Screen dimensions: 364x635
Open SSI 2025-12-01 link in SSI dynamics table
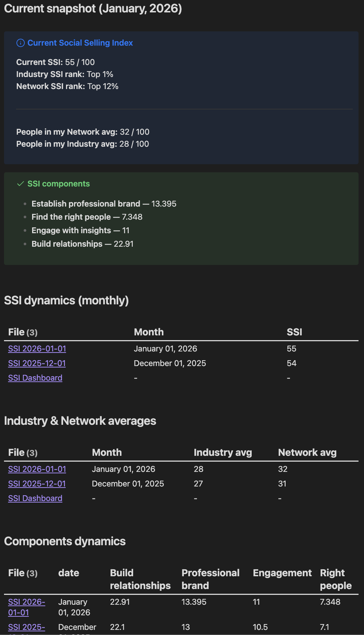pos(37,363)
